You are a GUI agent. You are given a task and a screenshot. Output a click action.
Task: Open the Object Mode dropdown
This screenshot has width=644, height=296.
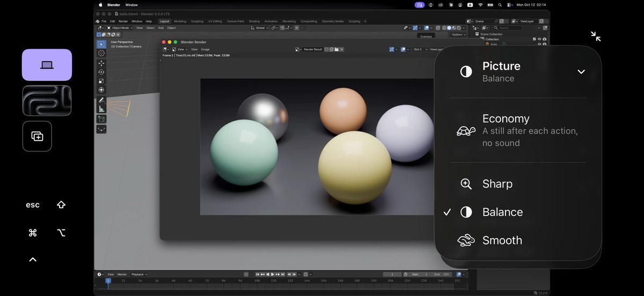point(119,28)
